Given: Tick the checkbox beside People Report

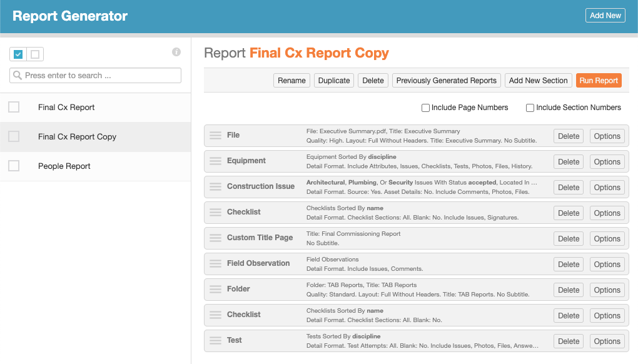Looking at the screenshot, I should (x=14, y=166).
